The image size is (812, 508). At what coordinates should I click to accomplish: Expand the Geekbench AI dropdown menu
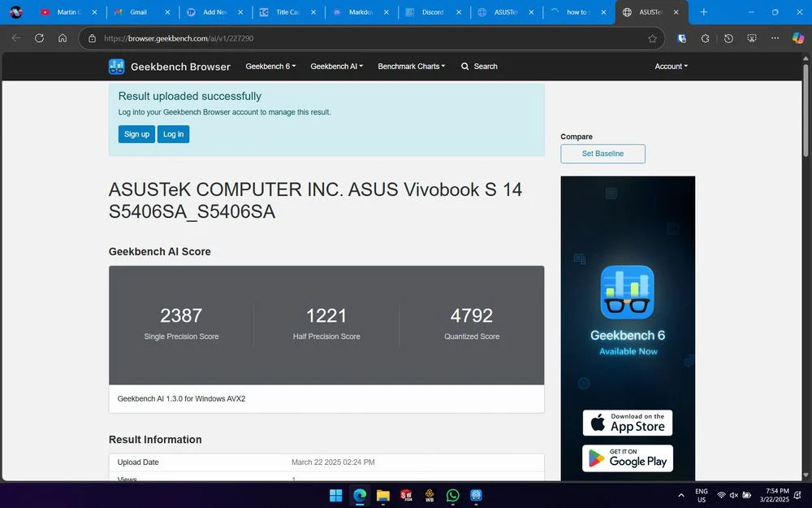337,67
